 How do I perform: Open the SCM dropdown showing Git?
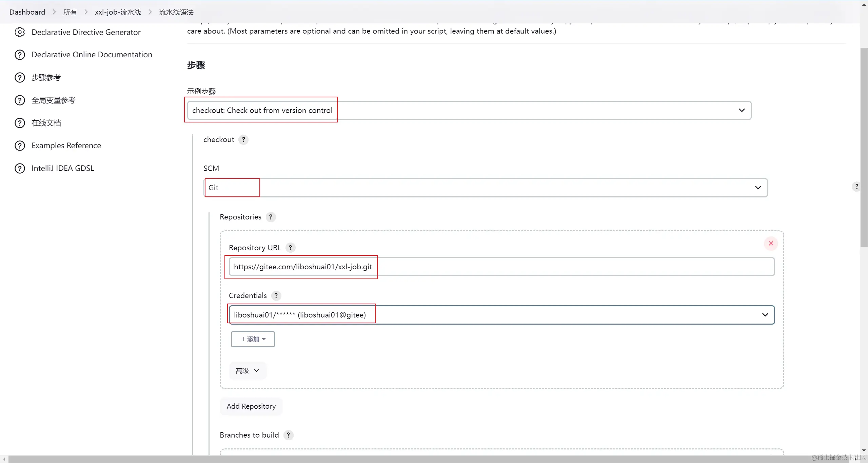(485, 188)
